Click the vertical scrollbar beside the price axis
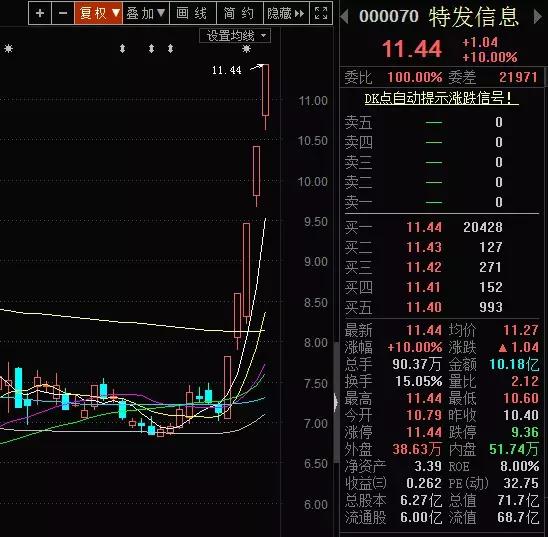Screen dimensions: 548x537 click(x=337, y=402)
